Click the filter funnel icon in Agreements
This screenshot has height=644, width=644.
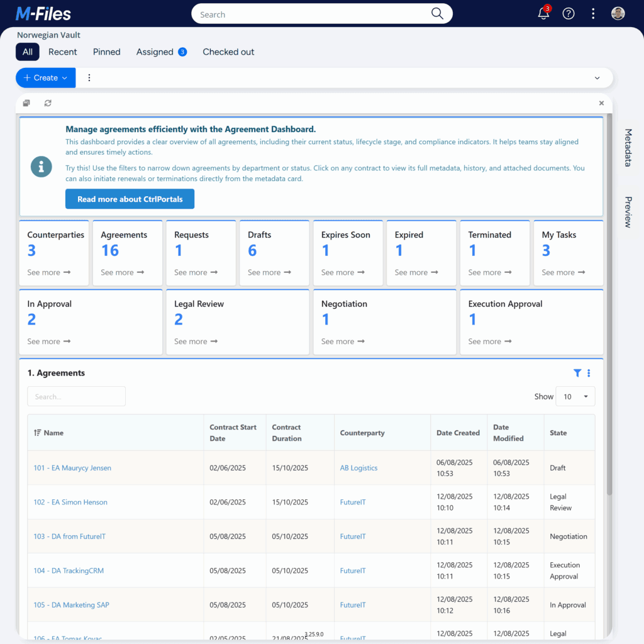(577, 373)
